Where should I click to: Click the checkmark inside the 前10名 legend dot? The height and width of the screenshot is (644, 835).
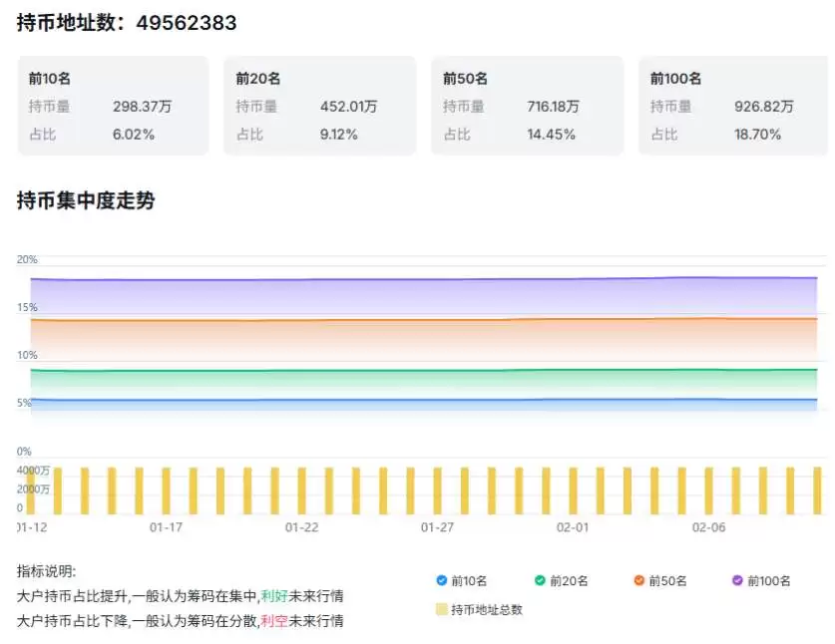440,580
